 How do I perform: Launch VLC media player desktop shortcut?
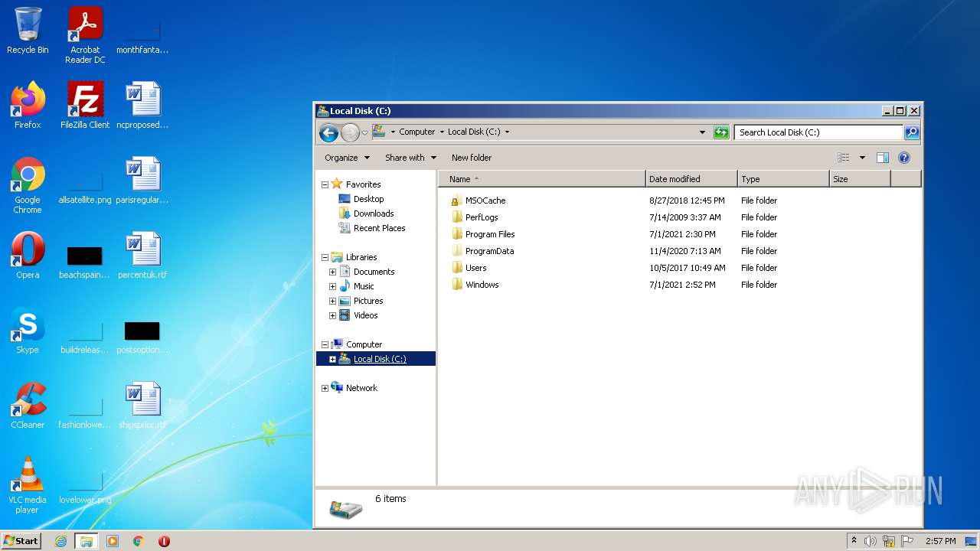(28, 485)
